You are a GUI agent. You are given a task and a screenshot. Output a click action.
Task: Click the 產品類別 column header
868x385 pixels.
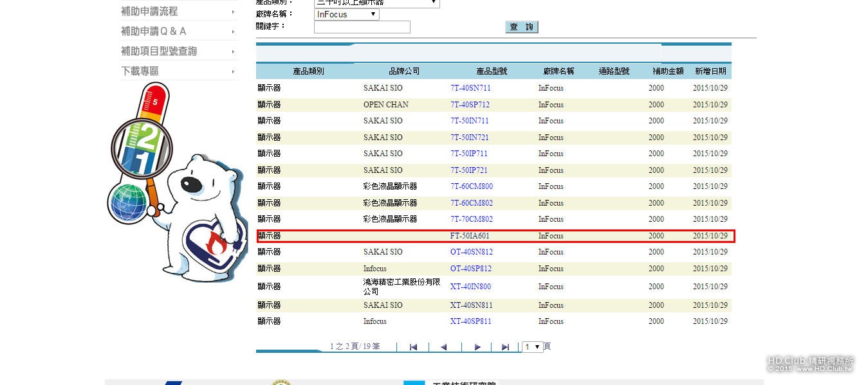pyautogui.click(x=308, y=71)
